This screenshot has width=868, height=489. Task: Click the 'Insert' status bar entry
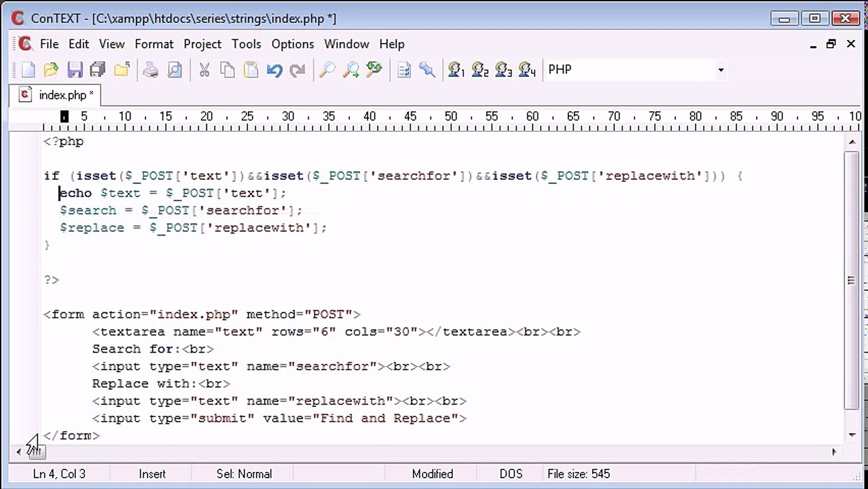pyautogui.click(x=152, y=474)
